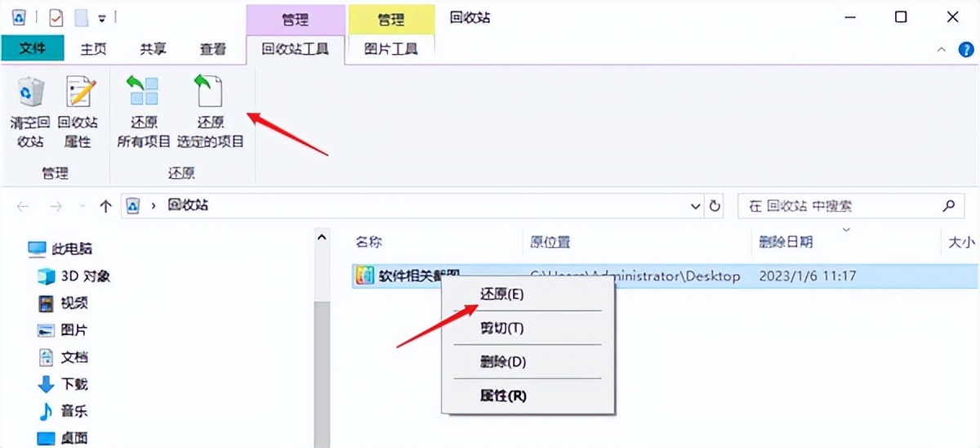Open the 文件 menu
This screenshot has height=448, width=980.
click(x=32, y=48)
